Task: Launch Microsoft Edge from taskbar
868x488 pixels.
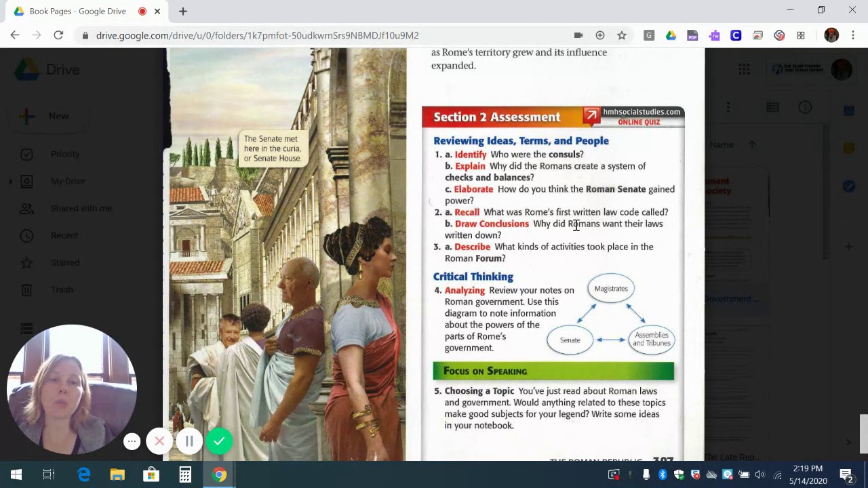Action: pyautogui.click(x=83, y=474)
